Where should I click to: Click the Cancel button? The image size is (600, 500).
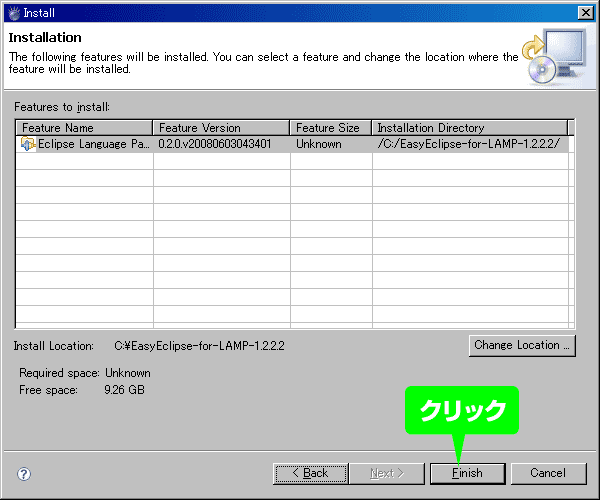pyautogui.click(x=548, y=474)
